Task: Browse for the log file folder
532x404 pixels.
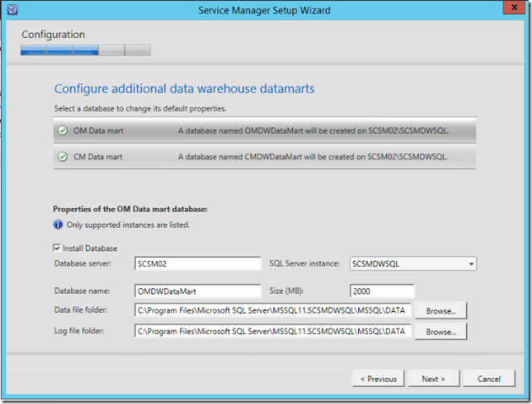Action: pyautogui.click(x=441, y=332)
